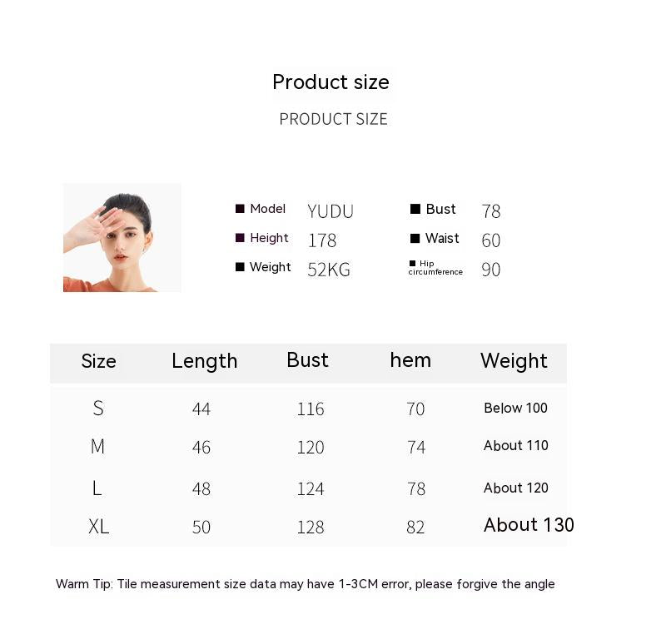The width and height of the screenshot is (666, 644).
Task: Click the PRODUCT SIZE subtitle
Action: tap(333, 119)
